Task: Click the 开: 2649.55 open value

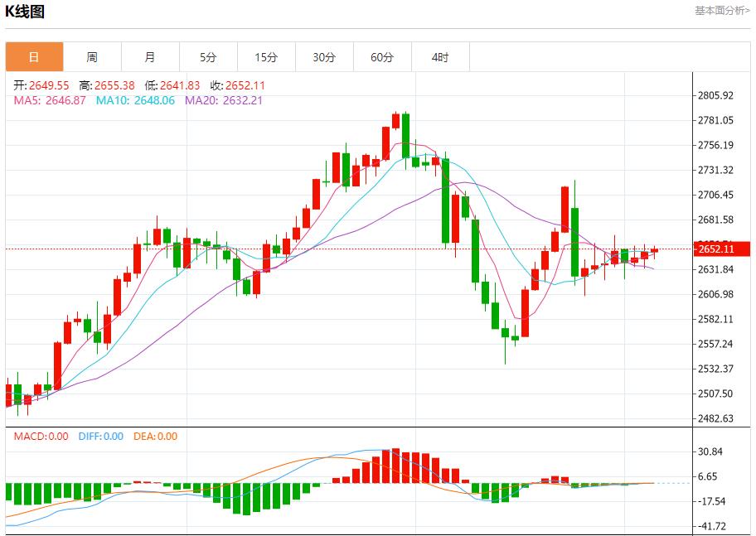Action: [41, 86]
